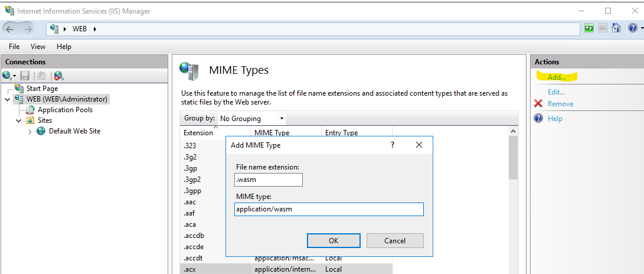Click the MIME type input field
644x274 pixels.
coord(329,209)
